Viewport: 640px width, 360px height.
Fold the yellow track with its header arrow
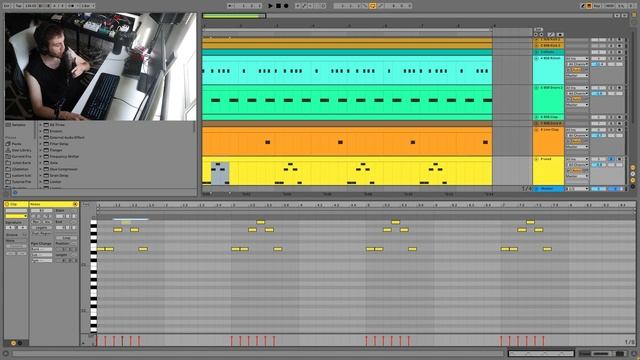pos(536,159)
